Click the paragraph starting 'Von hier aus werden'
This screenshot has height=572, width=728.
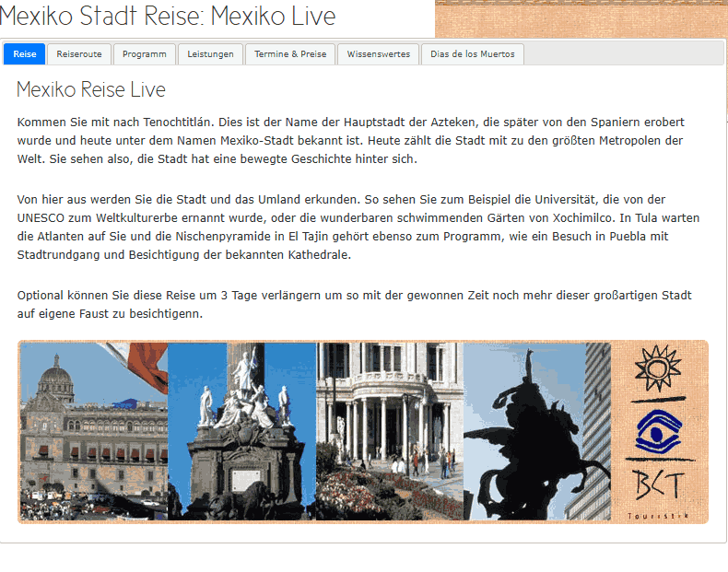[x=358, y=227]
